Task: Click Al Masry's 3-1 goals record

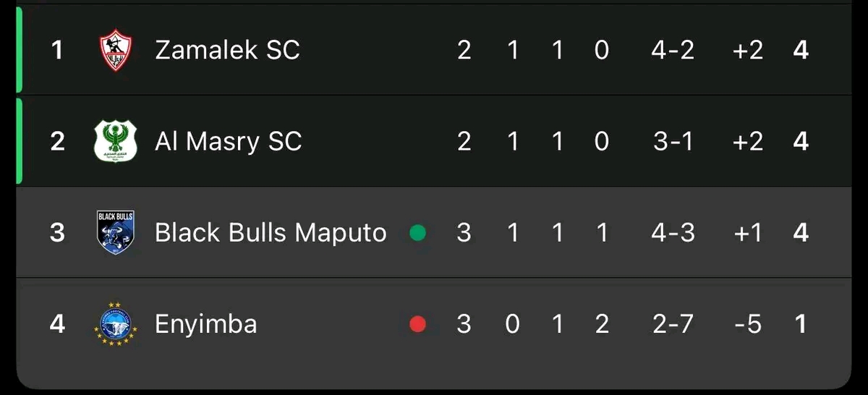Action: [673, 141]
